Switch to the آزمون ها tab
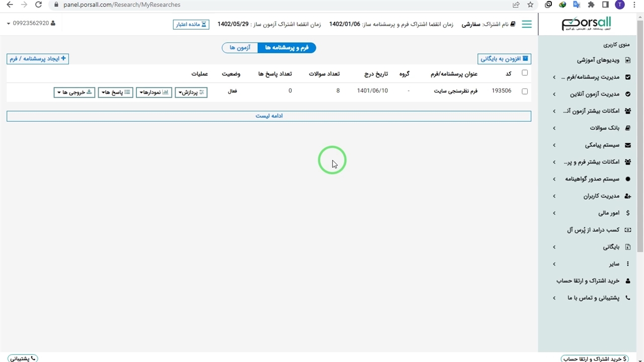Viewport: 644px width, 362px height. click(240, 48)
